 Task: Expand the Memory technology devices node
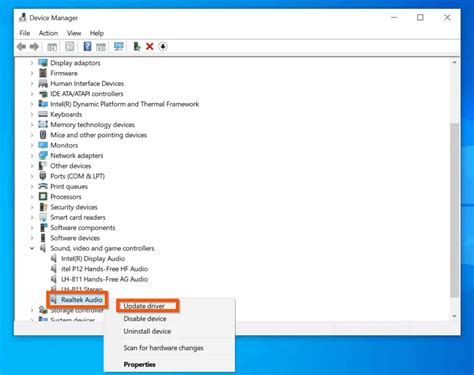[32, 125]
